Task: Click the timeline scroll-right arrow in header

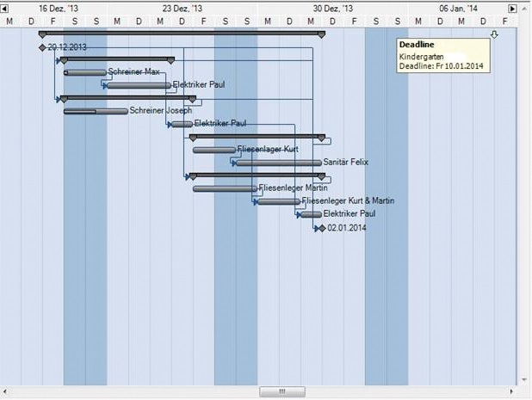Action: [513, 8]
